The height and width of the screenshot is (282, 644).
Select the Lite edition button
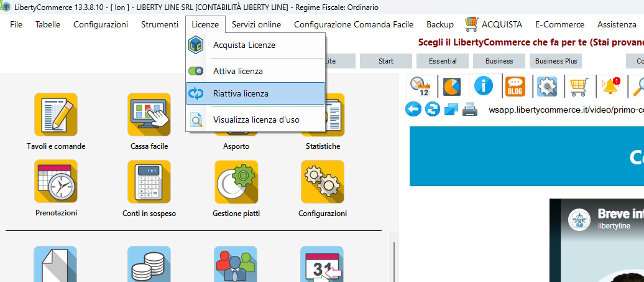tap(340, 61)
